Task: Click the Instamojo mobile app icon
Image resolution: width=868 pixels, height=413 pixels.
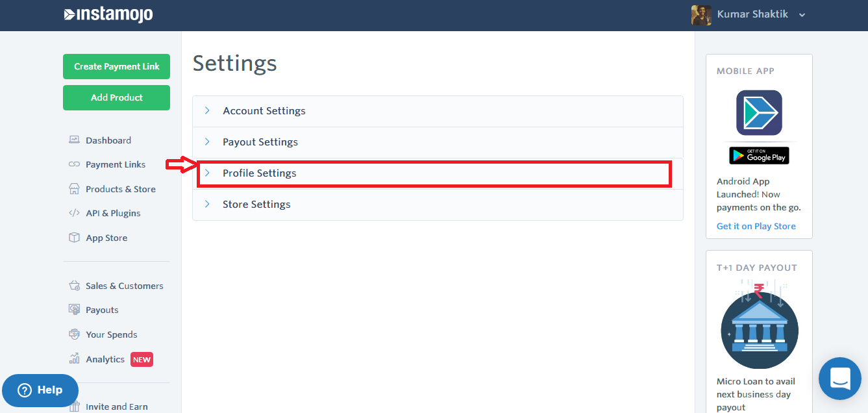Action: tap(759, 112)
